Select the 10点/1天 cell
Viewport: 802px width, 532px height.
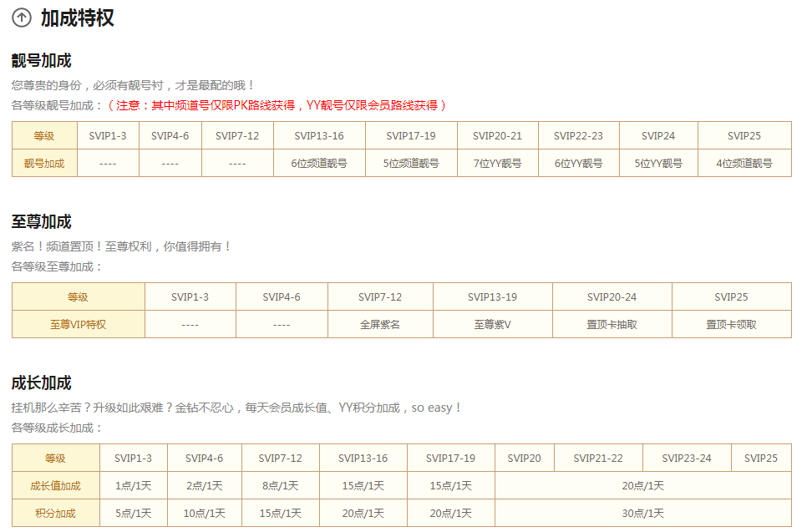(205, 513)
